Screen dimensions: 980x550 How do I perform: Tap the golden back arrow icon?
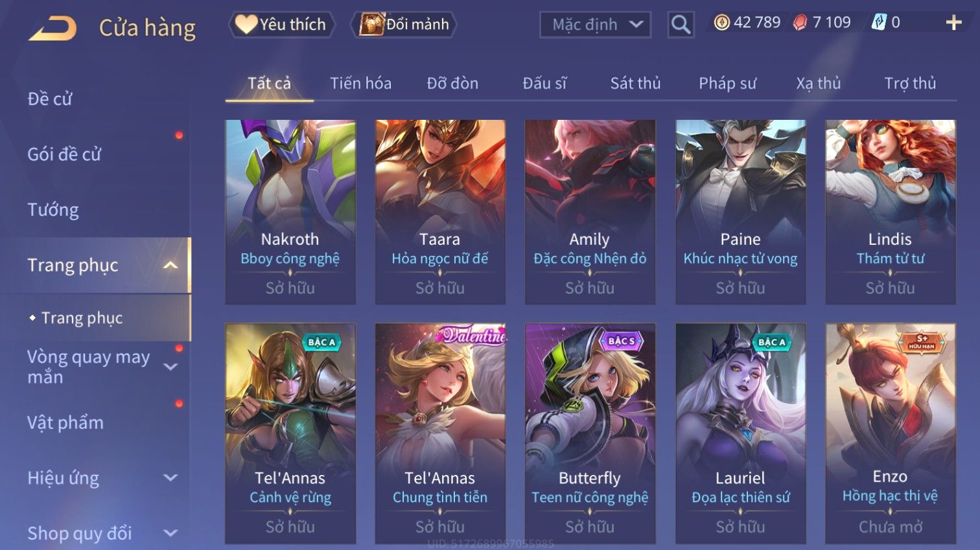point(53,29)
